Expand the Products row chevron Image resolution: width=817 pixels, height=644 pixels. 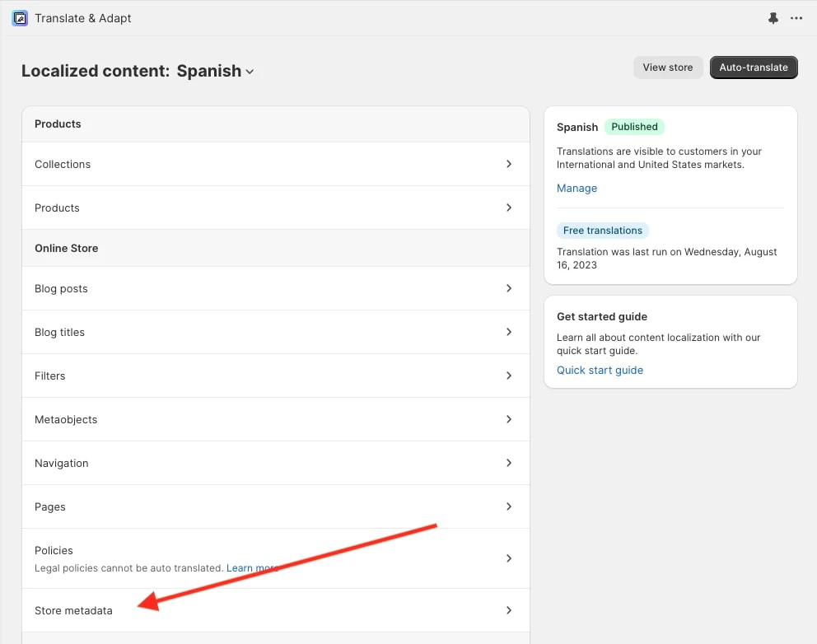[x=509, y=208]
